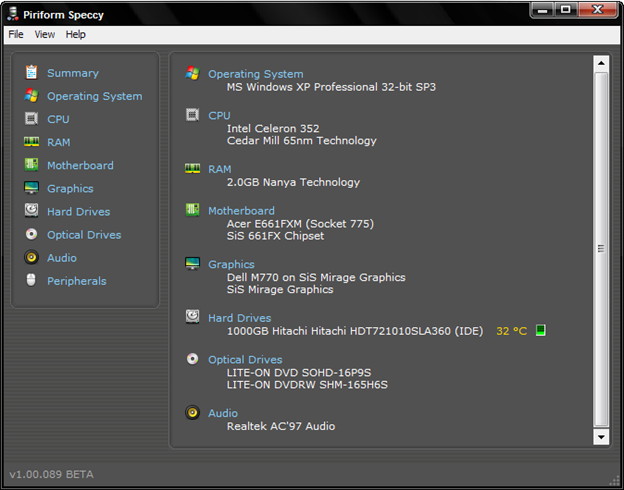The width and height of the screenshot is (624, 490).
Task: Click the '32 °C' temperature reading
Action: click(512, 331)
